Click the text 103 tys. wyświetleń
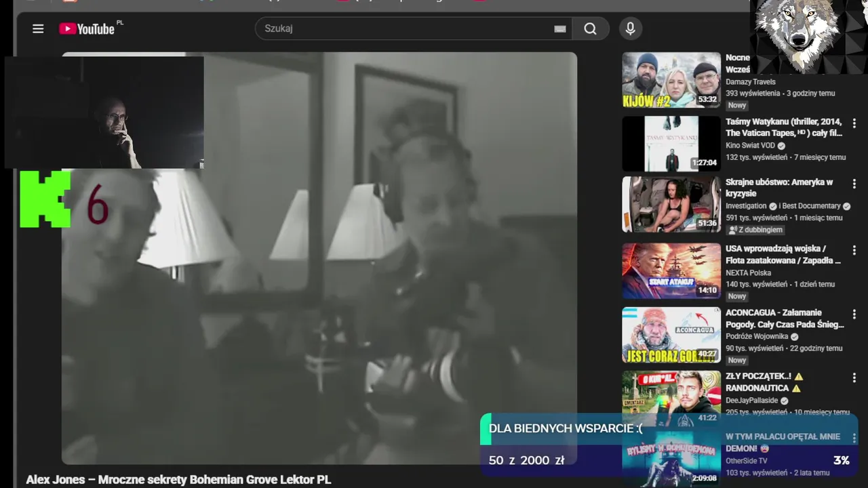Viewport: 868px width, 488px height. [757, 472]
